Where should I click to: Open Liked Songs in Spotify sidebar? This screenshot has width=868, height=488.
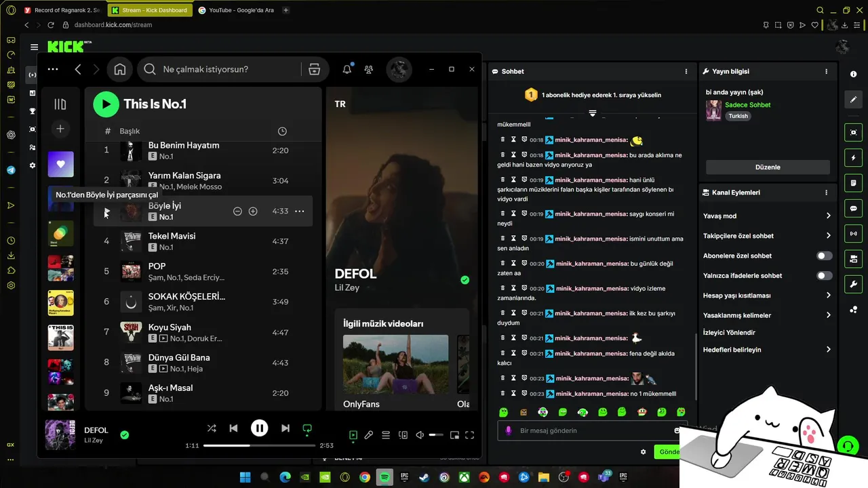[60, 164]
